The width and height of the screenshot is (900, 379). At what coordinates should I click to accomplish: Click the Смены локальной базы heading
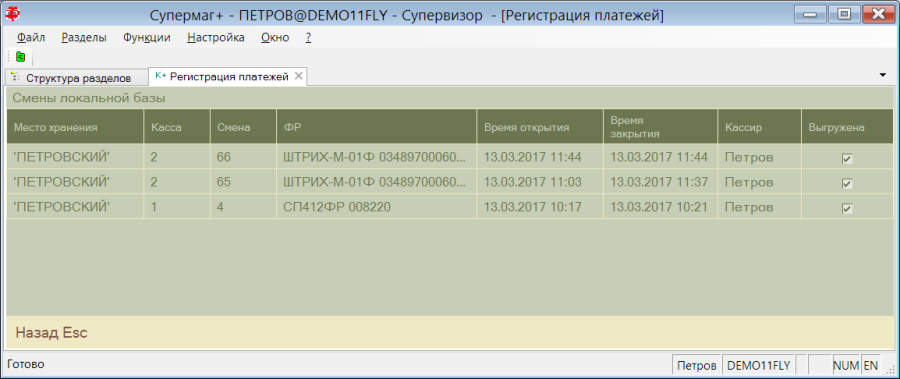pyautogui.click(x=89, y=98)
